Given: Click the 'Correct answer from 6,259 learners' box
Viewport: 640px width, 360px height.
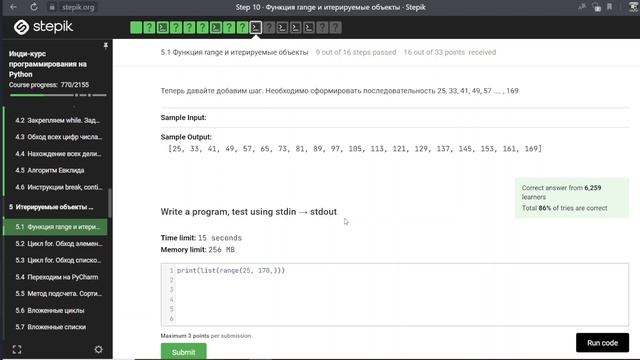Looking at the screenshot, I should point(572,198).
